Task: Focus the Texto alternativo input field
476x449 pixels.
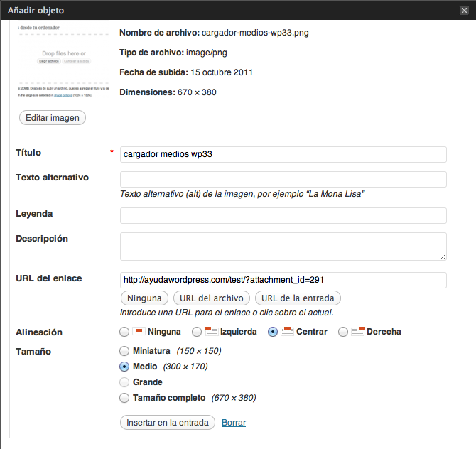Action: (283, 179)
